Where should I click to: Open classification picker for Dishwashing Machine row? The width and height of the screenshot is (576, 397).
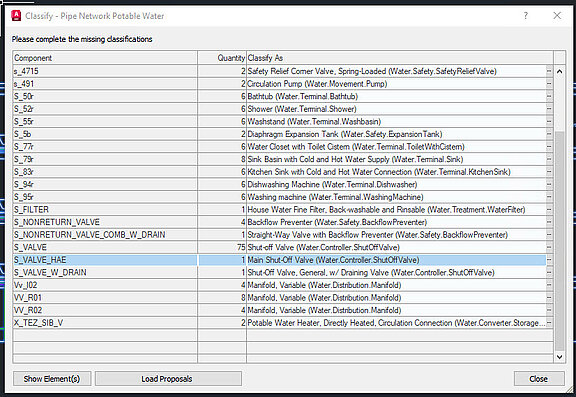pyautogui.click(x=549, y=184)
